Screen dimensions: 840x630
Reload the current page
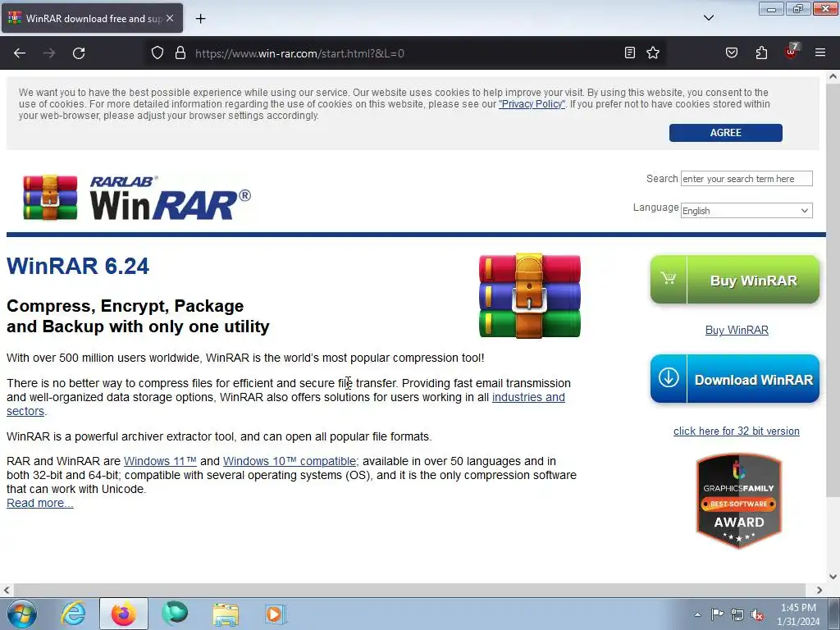click(x=79, y=53)
